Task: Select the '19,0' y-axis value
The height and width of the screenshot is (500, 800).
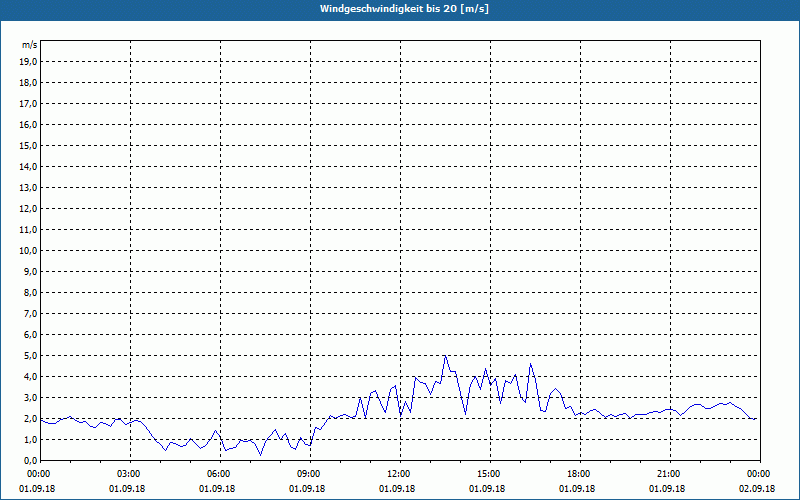Action: (x=28, y=62)
